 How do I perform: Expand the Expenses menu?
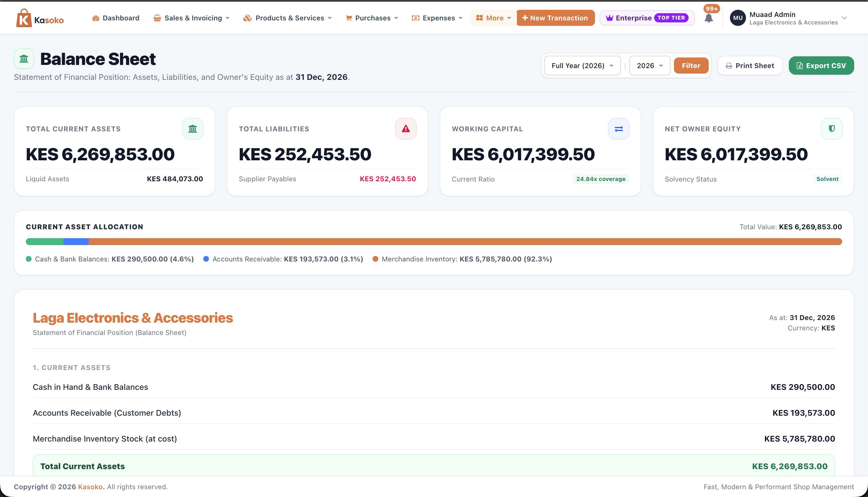(437, 18)
